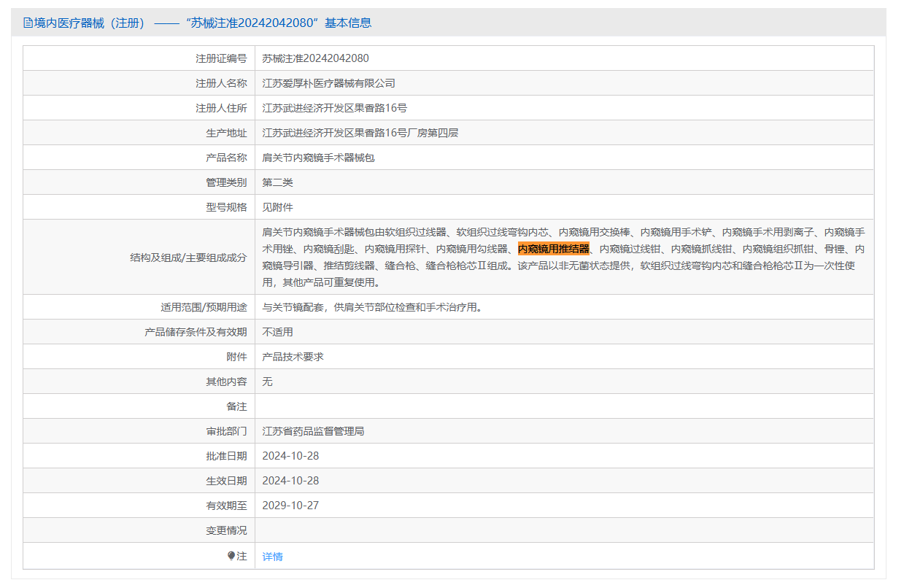The height and width of the screenshot is (588, 904).
Task: Click the 审批部门 label
Action: [x=226, y=431]
